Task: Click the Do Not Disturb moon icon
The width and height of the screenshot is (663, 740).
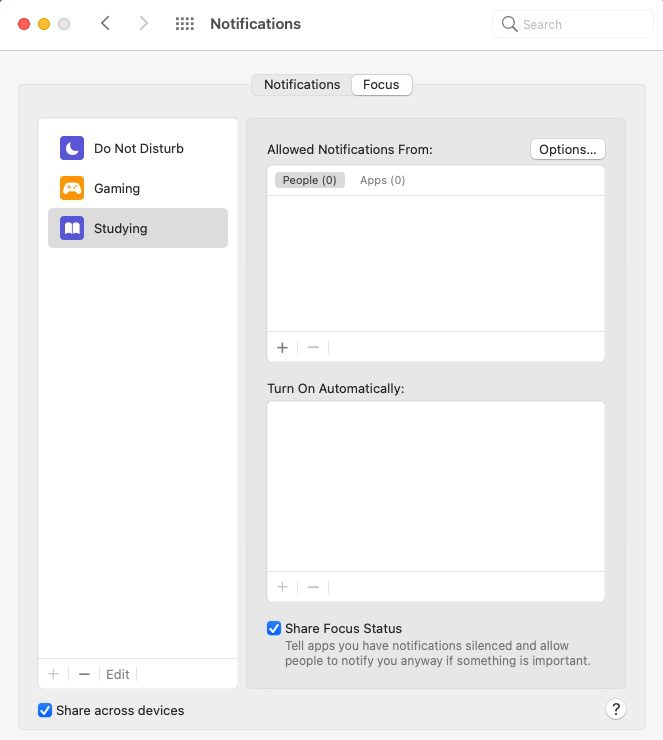Action: [x=72, y=148]
